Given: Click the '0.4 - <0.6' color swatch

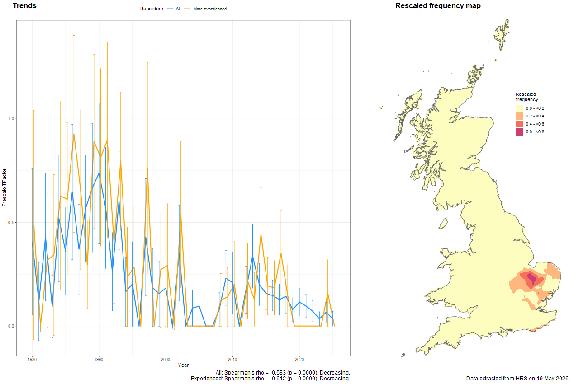Looking at the screenshot, I should pos(520,124).
